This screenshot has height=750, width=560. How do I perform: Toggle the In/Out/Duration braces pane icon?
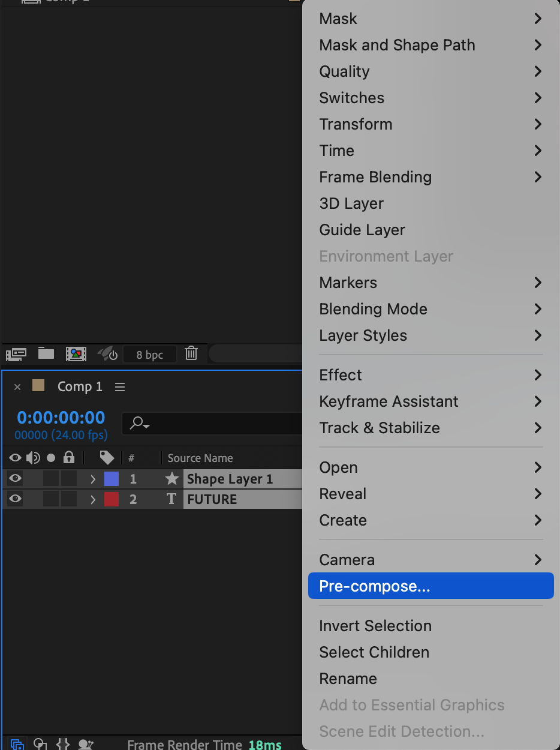click(63, 744)
